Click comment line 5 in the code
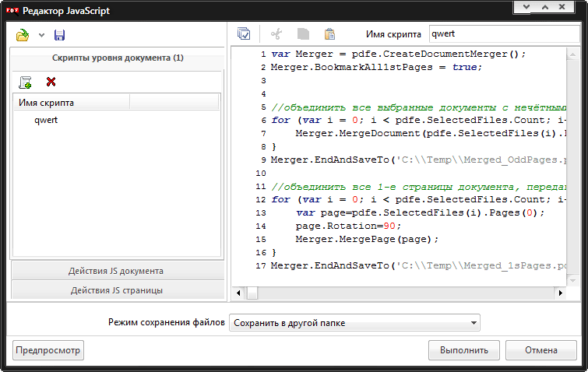 point(418,107)
